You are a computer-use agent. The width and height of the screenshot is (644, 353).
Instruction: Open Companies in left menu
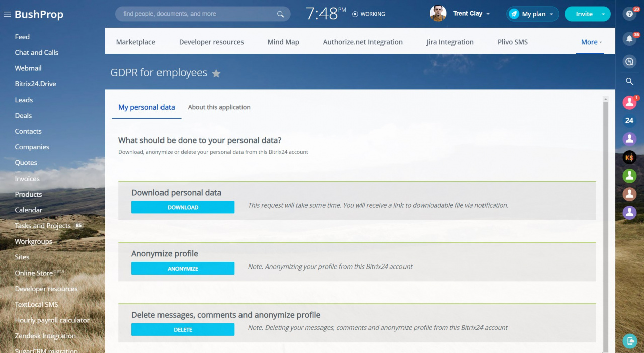click(x=32, y=147)
